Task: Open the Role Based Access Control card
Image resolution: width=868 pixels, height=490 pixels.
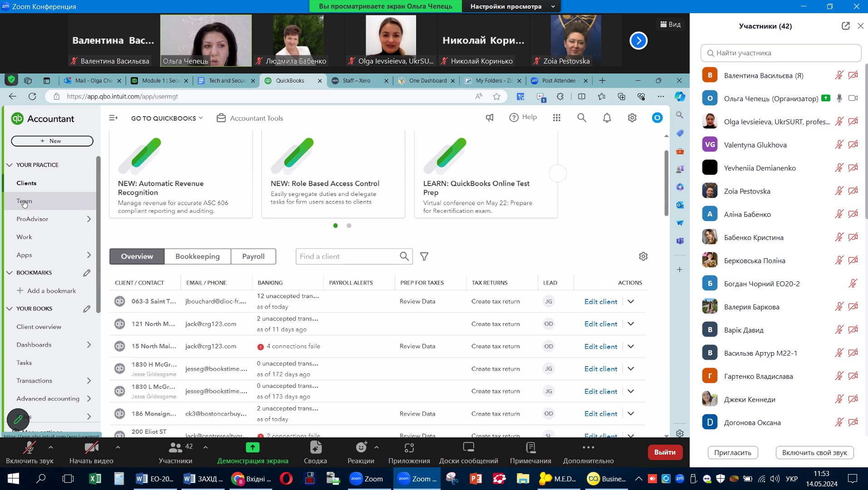Action: 333,175
